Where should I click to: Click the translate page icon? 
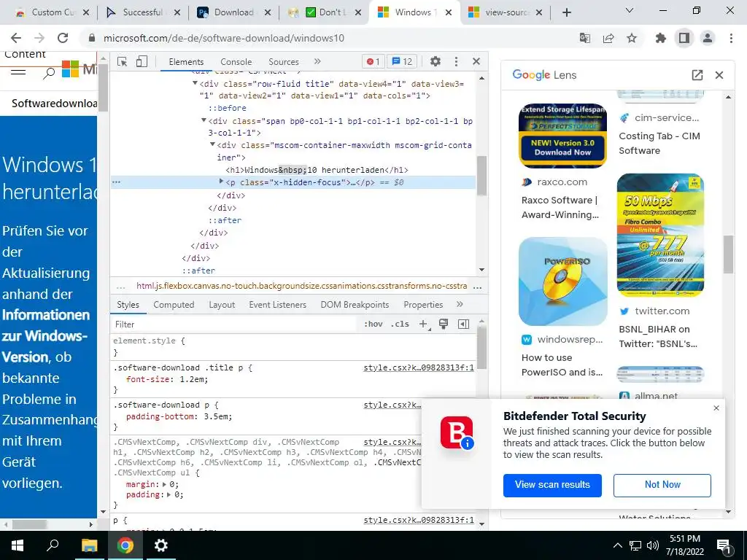click(x=584, y=38)
